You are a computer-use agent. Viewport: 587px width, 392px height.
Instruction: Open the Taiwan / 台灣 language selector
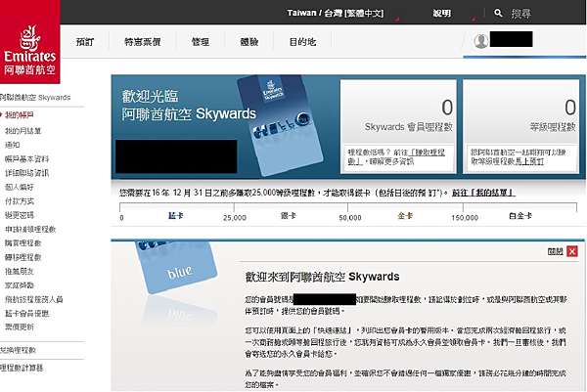(x=335, y=13)
